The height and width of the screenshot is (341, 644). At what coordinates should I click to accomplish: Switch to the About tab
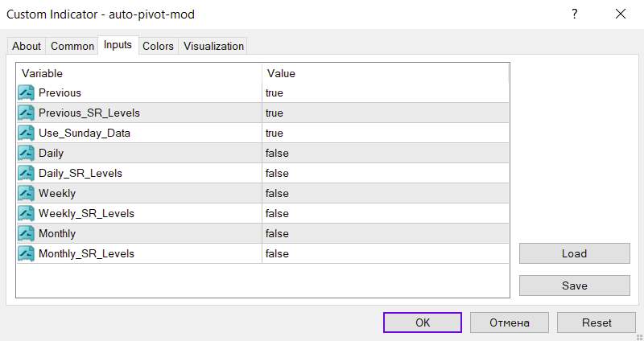[x=27, y=46]
